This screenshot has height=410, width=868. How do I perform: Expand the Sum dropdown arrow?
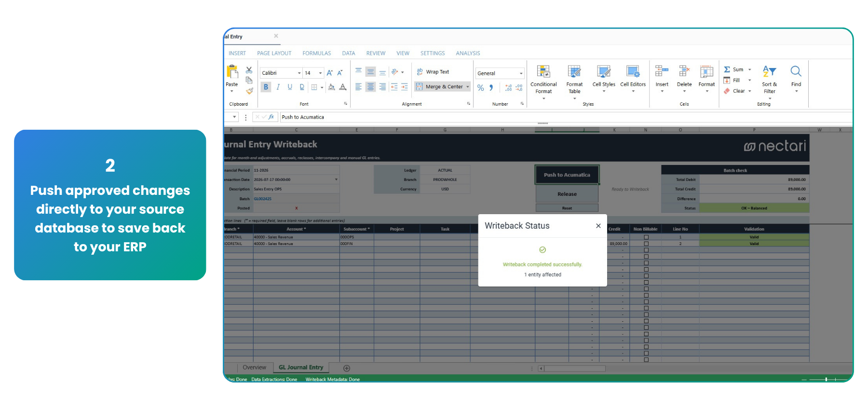click(749, 69)
